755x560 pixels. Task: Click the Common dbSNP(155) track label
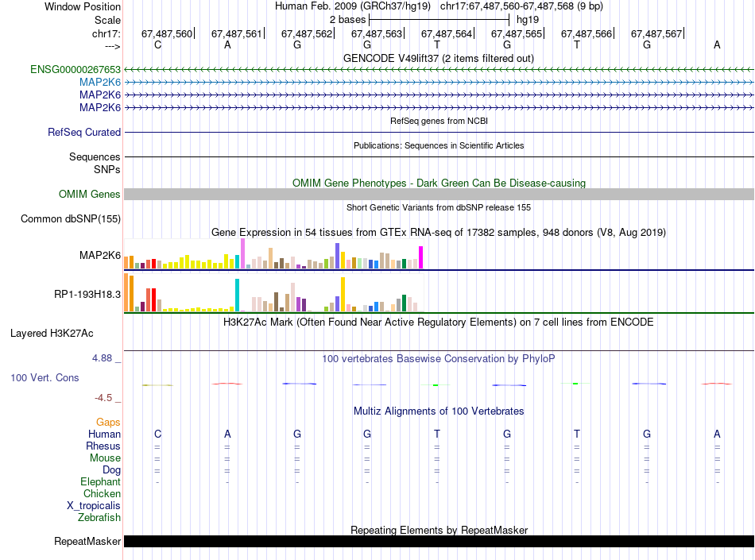tap(71, 219)
